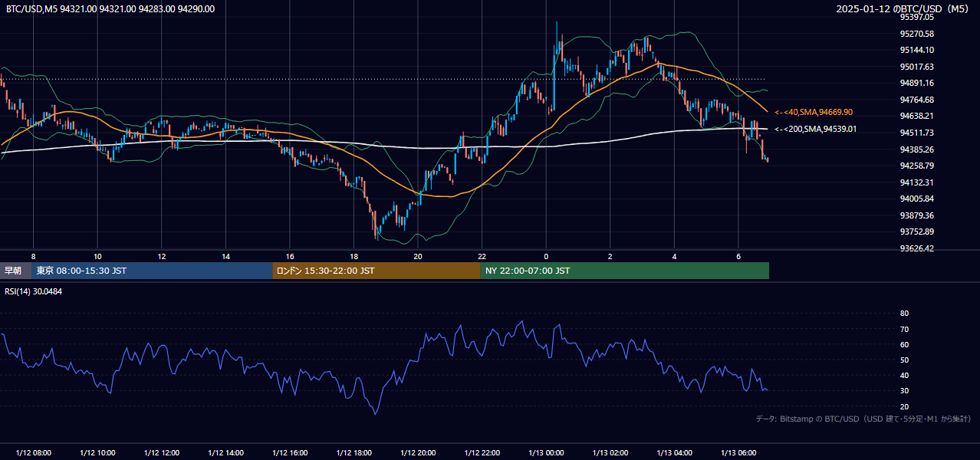Click RSI axis level 20
Image resolution: width=980 pixels, height=460 pixels.
point(904,406)
